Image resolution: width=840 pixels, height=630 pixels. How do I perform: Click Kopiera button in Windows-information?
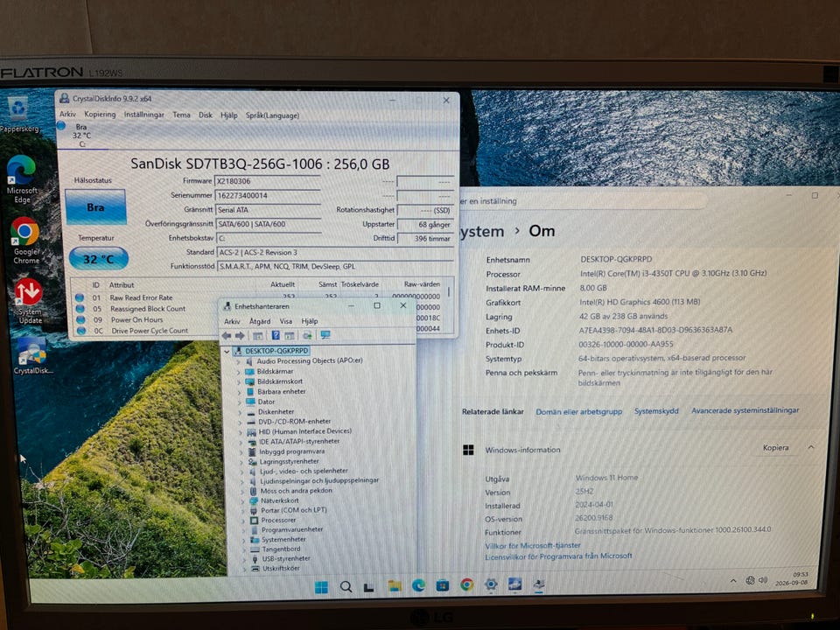[776, 448]
